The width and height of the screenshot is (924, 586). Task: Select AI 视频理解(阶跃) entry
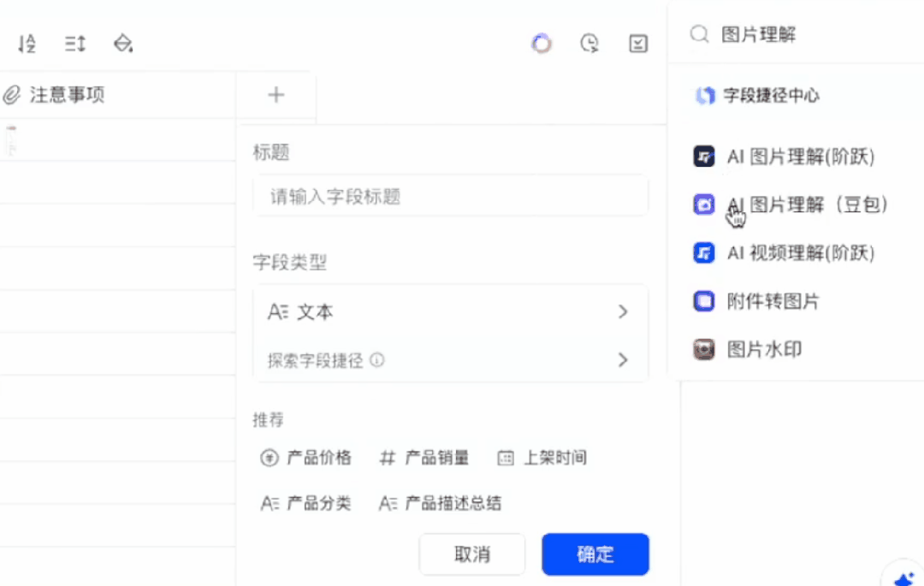tap(785, 253)
